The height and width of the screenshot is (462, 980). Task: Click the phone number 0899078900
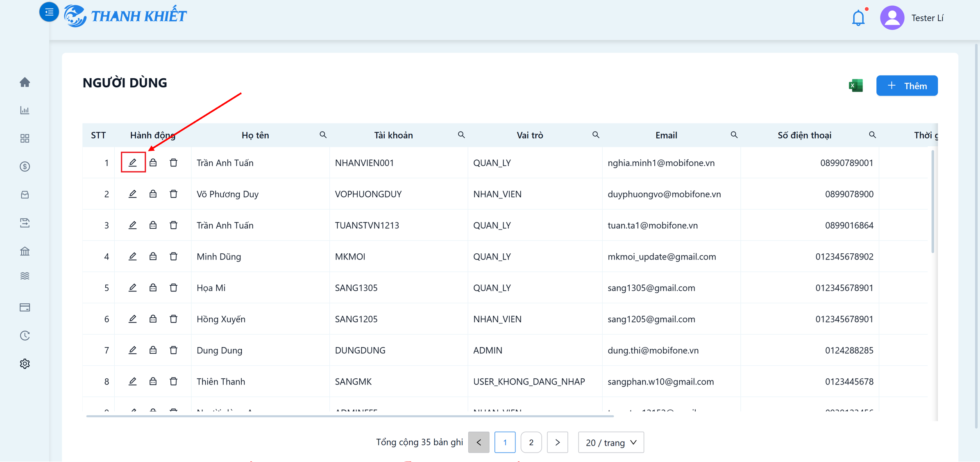pos(849,194)
